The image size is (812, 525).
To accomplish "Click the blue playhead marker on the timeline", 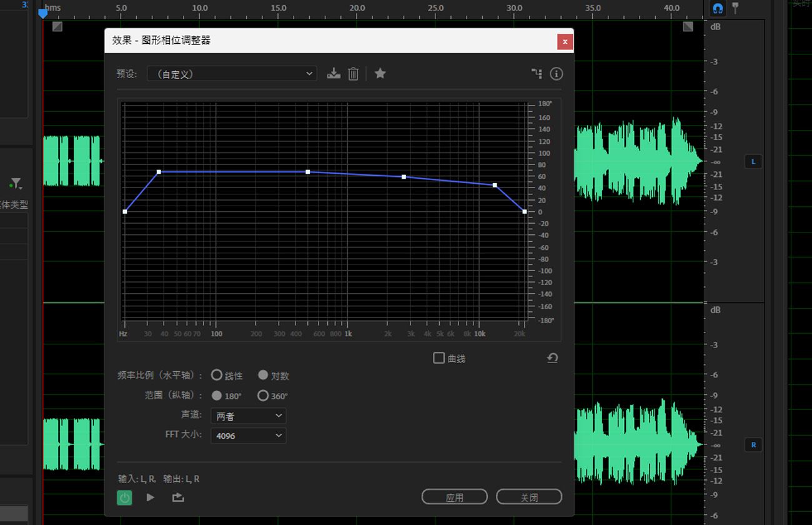I will pos(42,12).
